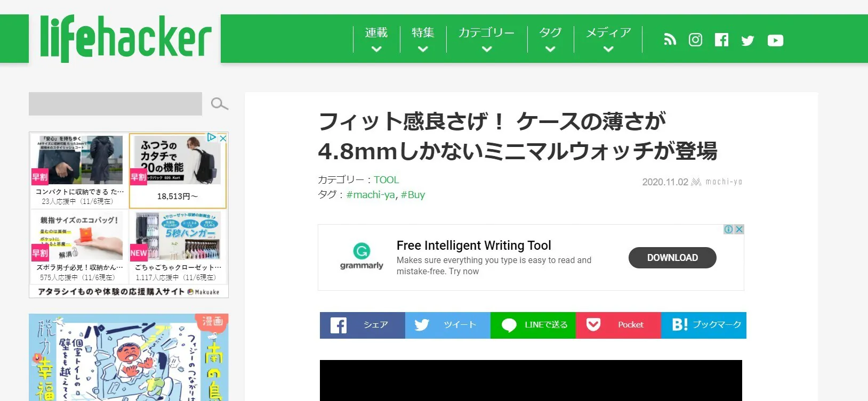Screen dimensions: 868x401
Task: Click the DOWNLOAD button in Grammarly ad
Action: [672, 258]
